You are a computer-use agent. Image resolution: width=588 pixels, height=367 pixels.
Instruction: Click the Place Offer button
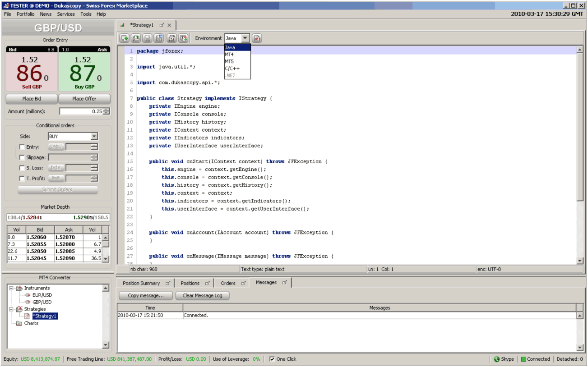pyautogui.click(x=84, y=99)
